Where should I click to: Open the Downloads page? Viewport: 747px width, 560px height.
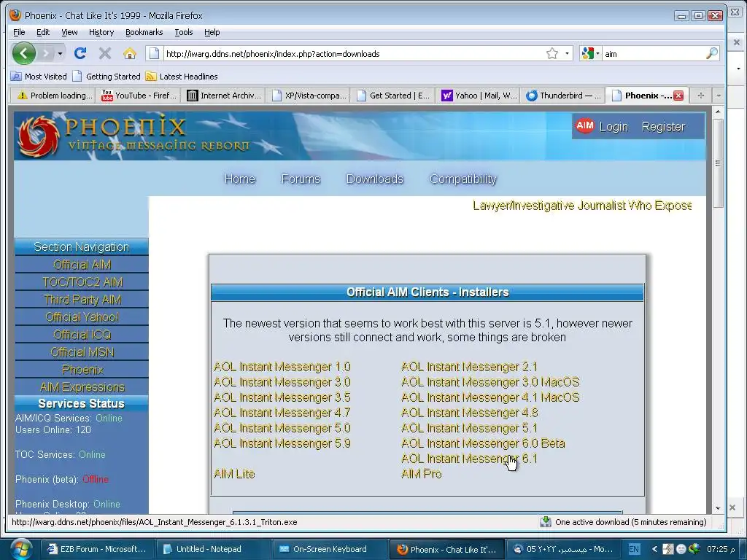[374, 179]
